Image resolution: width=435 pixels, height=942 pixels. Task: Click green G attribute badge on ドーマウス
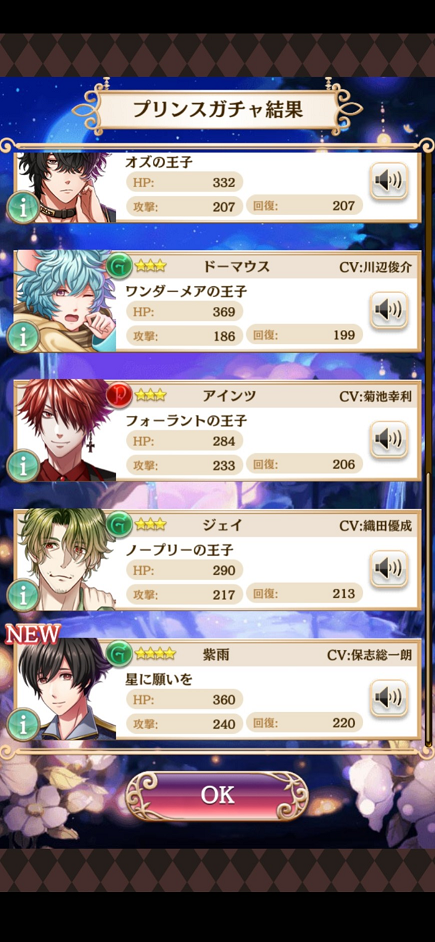(119, 266)
